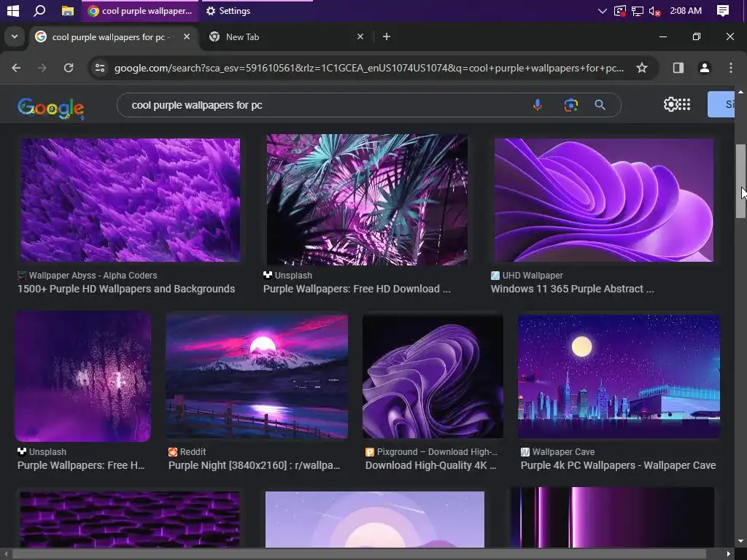This screenshot has width=747, height=560.
Task: Open Purple Night 3840x2160 Reddit link
Action: click(255, 465)
